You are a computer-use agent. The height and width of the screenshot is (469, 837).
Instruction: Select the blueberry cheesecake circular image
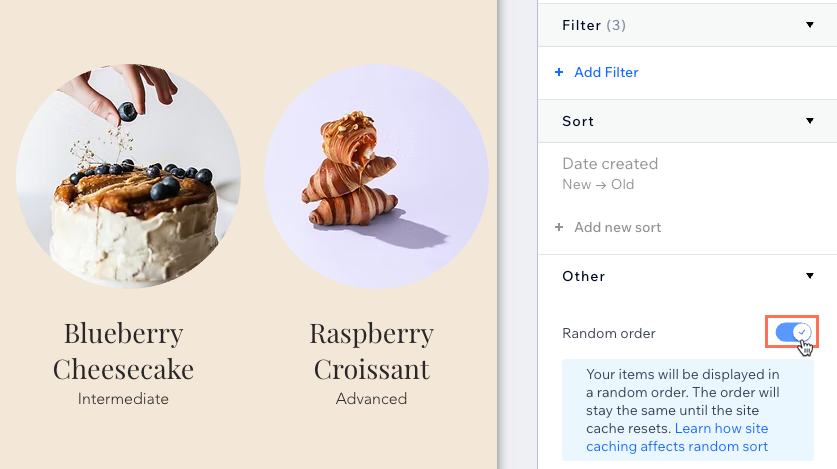128,176
